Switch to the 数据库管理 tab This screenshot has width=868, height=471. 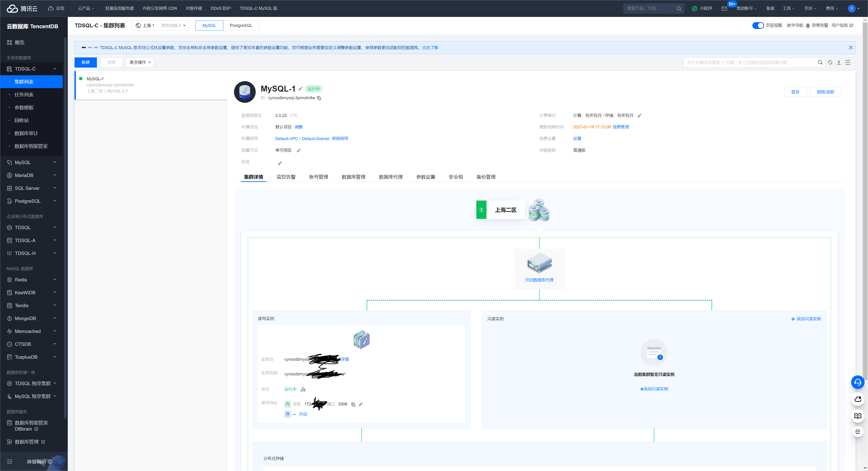coord(353,177)
